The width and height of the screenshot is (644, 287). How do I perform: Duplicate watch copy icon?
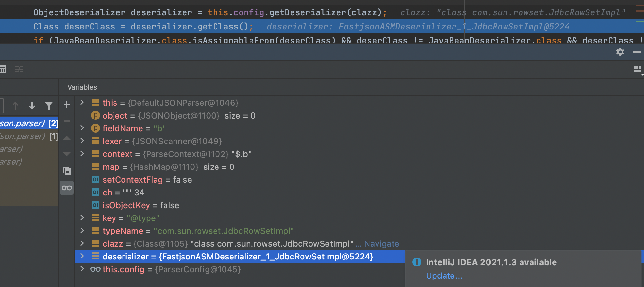click(x=67, y=171)
